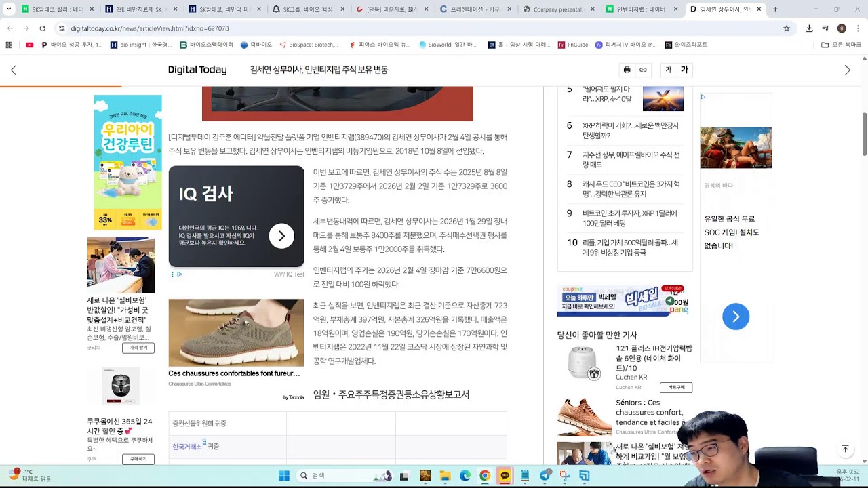868x488 pixels.
Task: Open the apps grid in bookmarks bar
Action: click(x=9, y=45)
